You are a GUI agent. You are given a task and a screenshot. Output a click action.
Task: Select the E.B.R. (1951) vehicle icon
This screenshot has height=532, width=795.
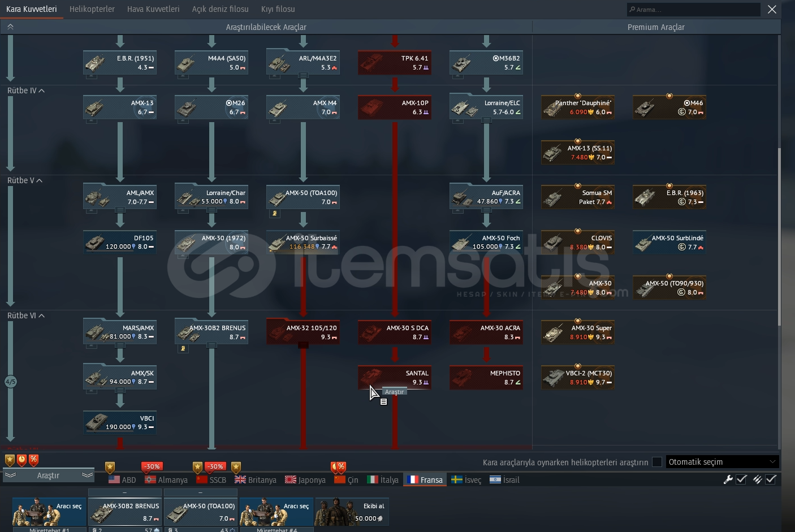pos(120,63)
